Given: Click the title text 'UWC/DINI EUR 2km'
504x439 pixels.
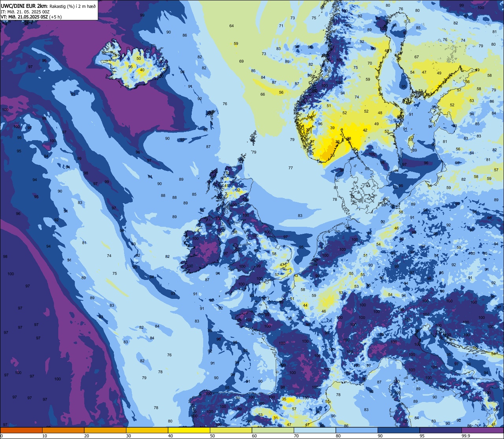Looking at the screenshot, I should pos(24,6).
